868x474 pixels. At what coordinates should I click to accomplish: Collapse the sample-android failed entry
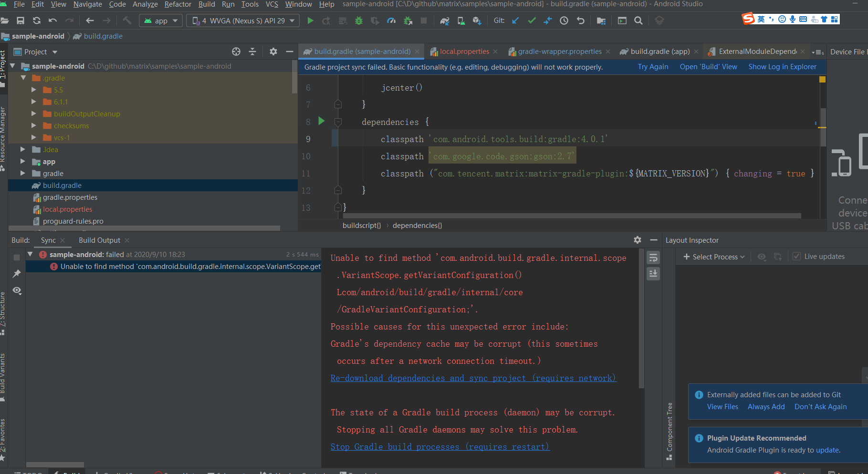tap(30, 254)
